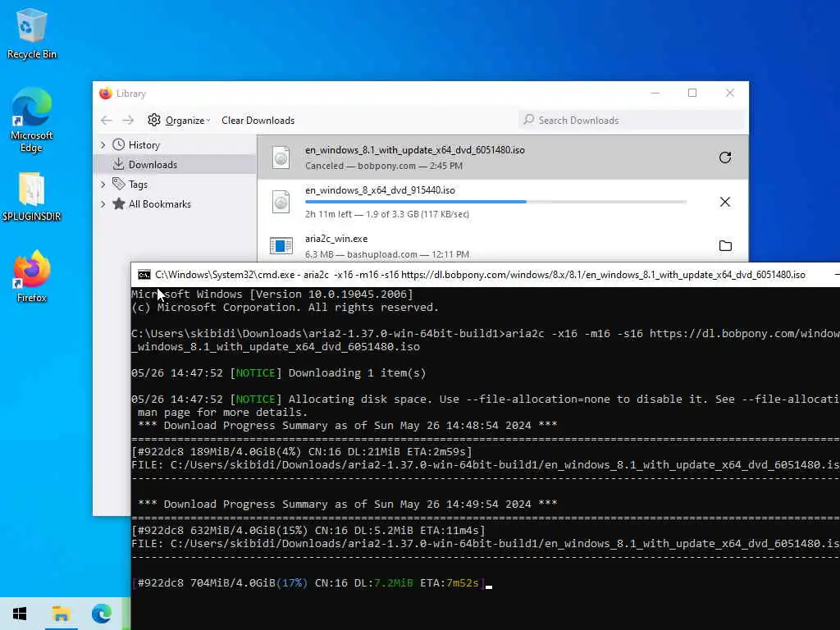Click the Clear Downloads button

coord(258,120)
